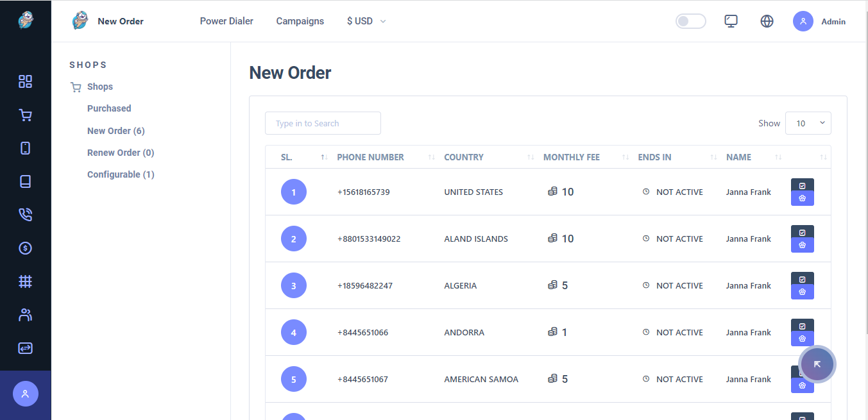Open the Power Dialer menu item

coord(226,21)
